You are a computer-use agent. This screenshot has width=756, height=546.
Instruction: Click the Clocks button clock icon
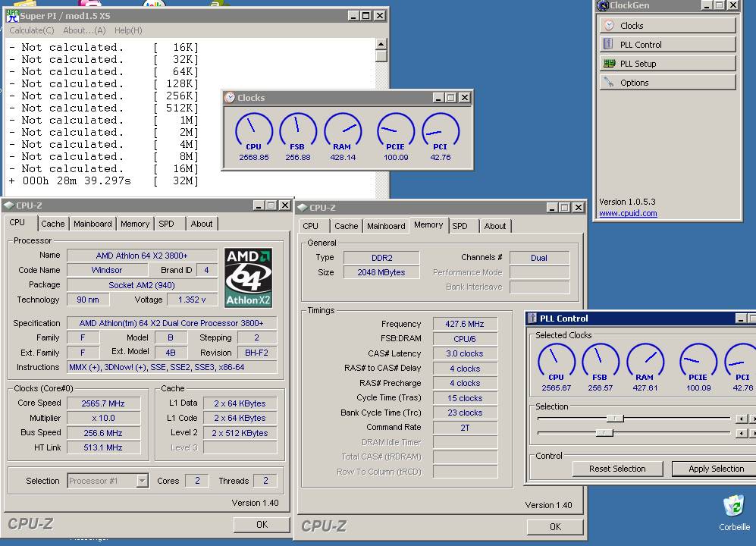609,25
